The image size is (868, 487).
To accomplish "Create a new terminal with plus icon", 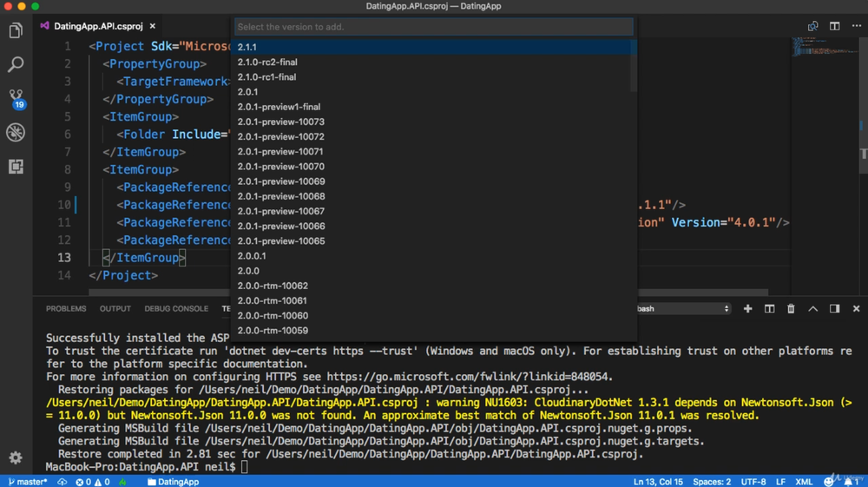I will tap(748, 309).
